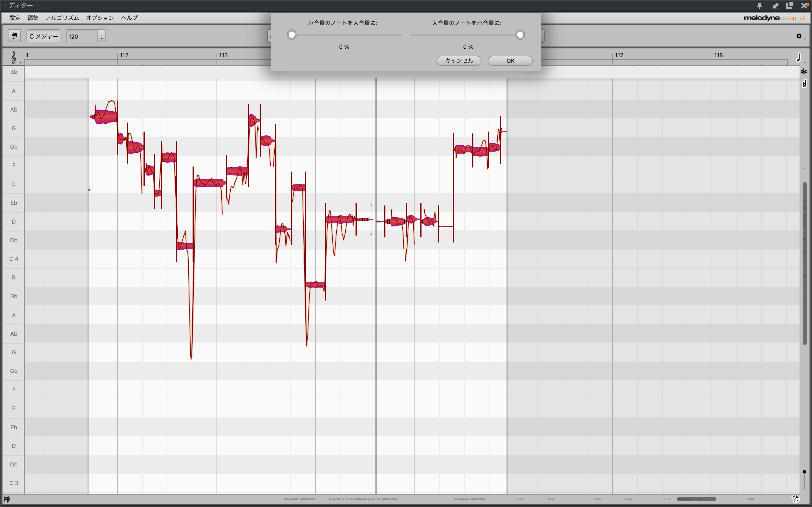Click the diagonal arrow collapse icon
This screenshot has width=812, height=507.
click(775, 5)
